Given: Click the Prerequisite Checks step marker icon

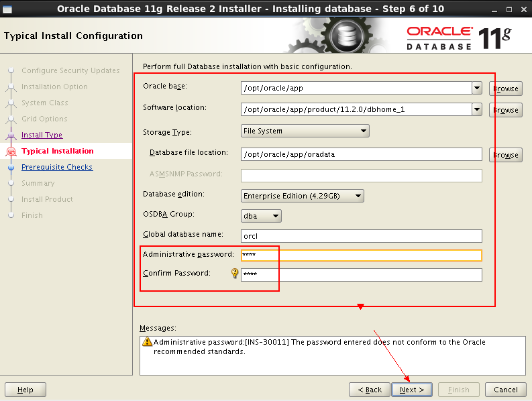Looking at the screenshot, I should (x=11, y=167).
